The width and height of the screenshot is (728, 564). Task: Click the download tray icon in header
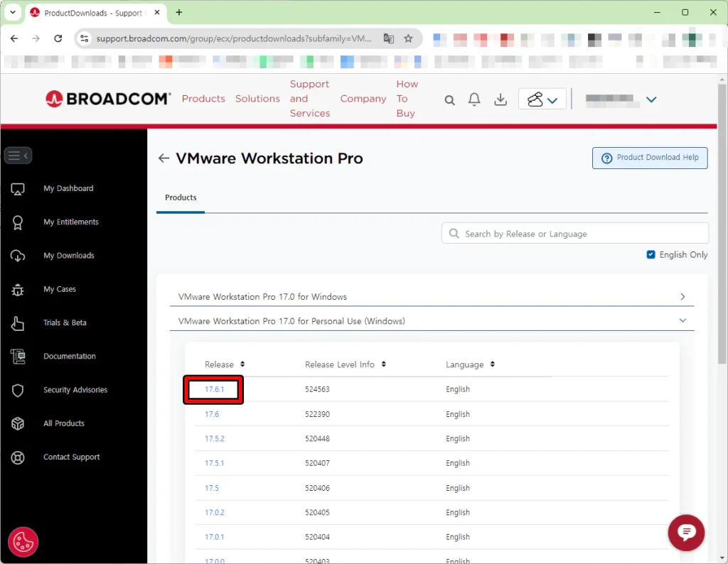tap(500, 99)
